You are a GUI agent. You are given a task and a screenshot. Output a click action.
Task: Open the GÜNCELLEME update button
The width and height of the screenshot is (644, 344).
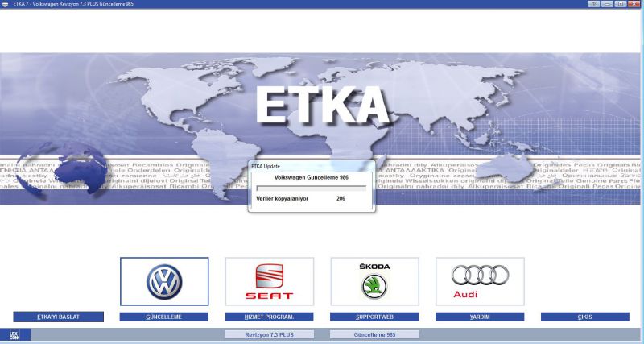(x=164, y=317)
